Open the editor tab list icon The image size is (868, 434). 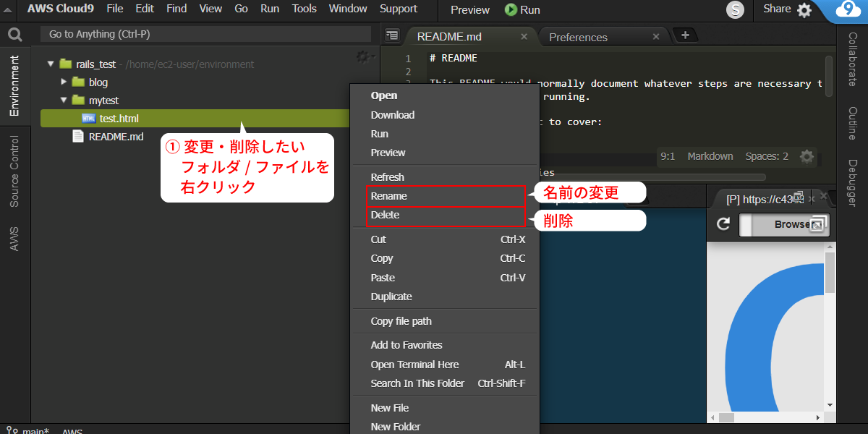[391, 35]
